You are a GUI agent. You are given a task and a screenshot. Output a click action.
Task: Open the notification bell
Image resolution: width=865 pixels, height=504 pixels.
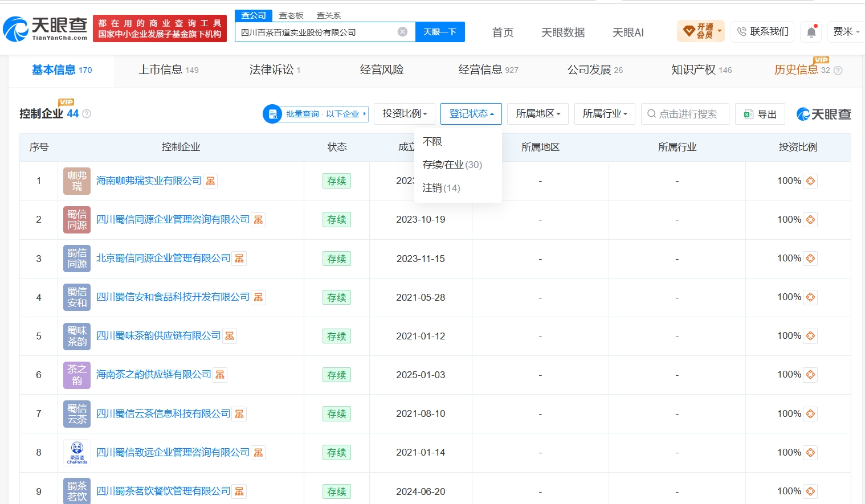pos(811,32)
